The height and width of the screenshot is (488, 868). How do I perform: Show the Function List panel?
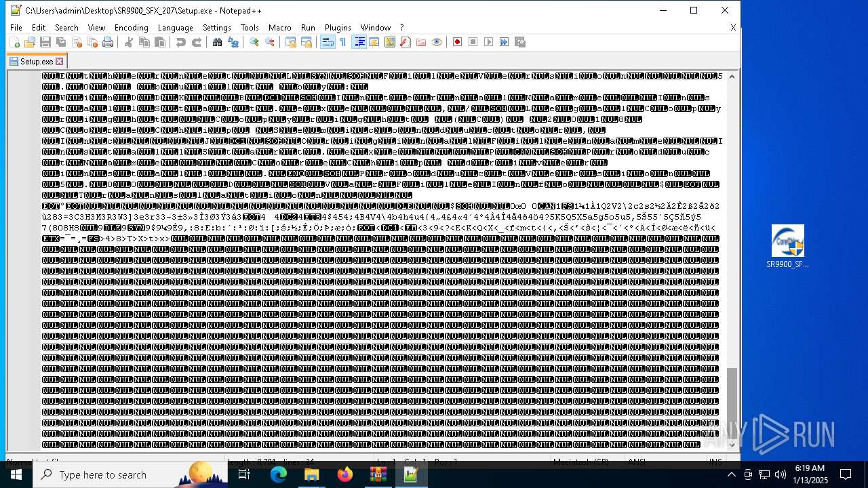point(406,42)
